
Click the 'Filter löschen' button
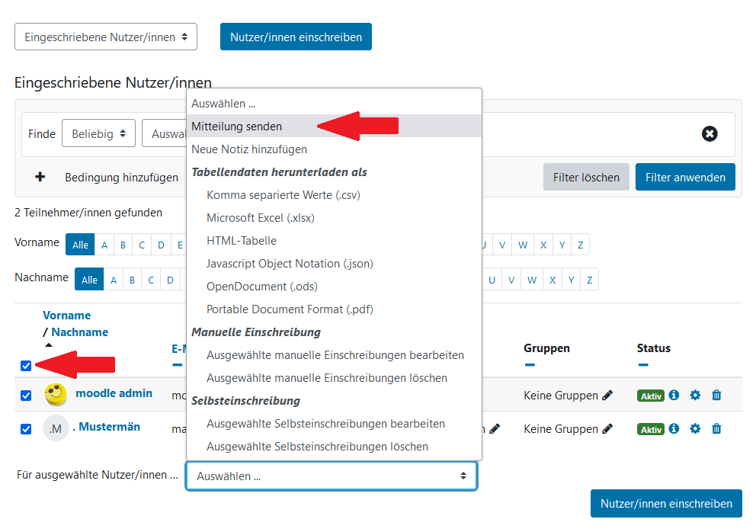[586, 177]
